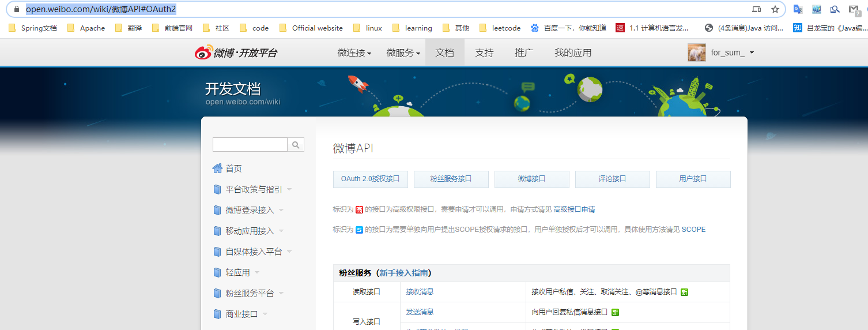Screen dimensions: 868x330
Task: Click the magnifier search extension icon
Action: click(x=835, y=9)
